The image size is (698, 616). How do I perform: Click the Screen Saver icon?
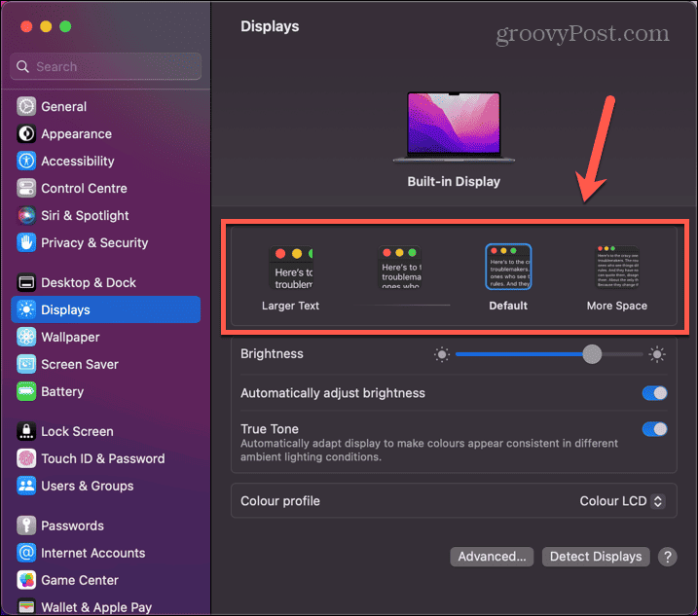tap(26, 364)
